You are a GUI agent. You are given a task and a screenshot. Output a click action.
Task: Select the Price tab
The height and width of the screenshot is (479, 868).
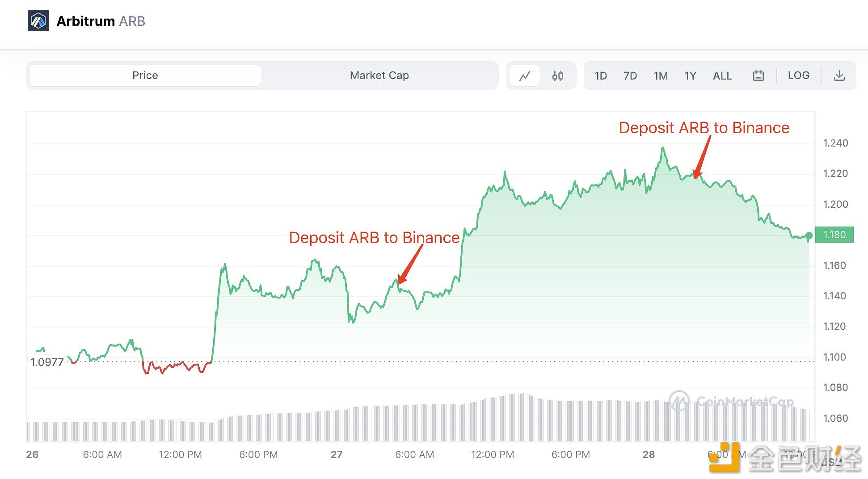pyautogui.click(x=145, y=76)
